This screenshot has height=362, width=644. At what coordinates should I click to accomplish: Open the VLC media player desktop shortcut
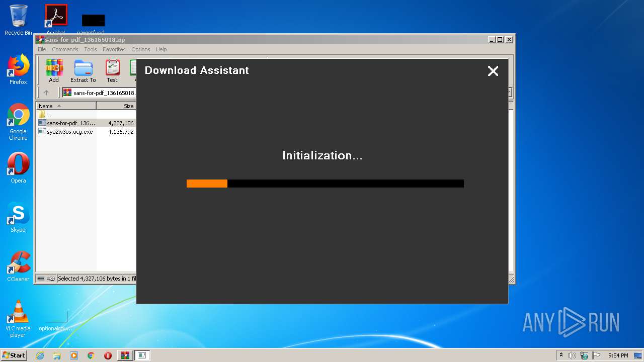tap(18, 319)
